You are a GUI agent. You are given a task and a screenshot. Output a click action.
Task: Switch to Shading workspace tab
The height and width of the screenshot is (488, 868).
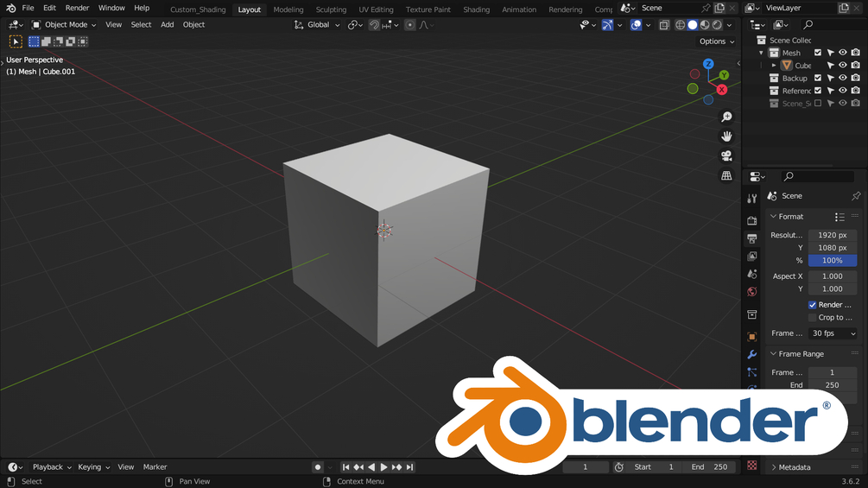476,10
